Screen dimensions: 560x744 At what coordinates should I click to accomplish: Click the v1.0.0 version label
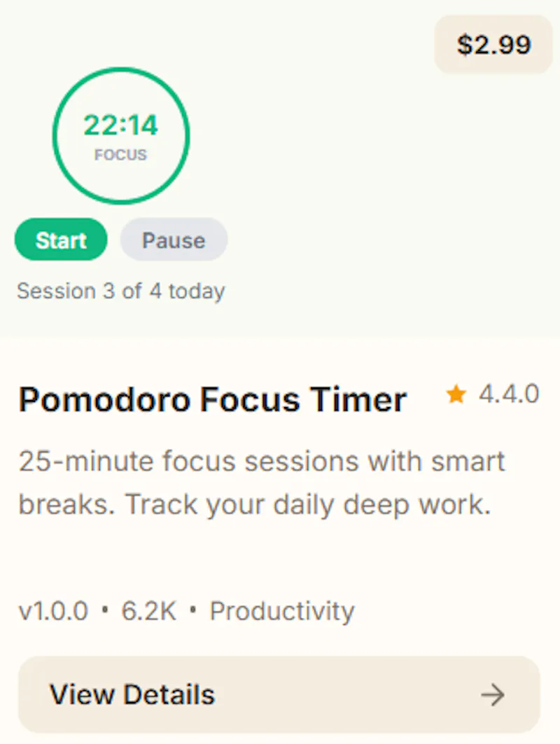[x=53, y=611]
